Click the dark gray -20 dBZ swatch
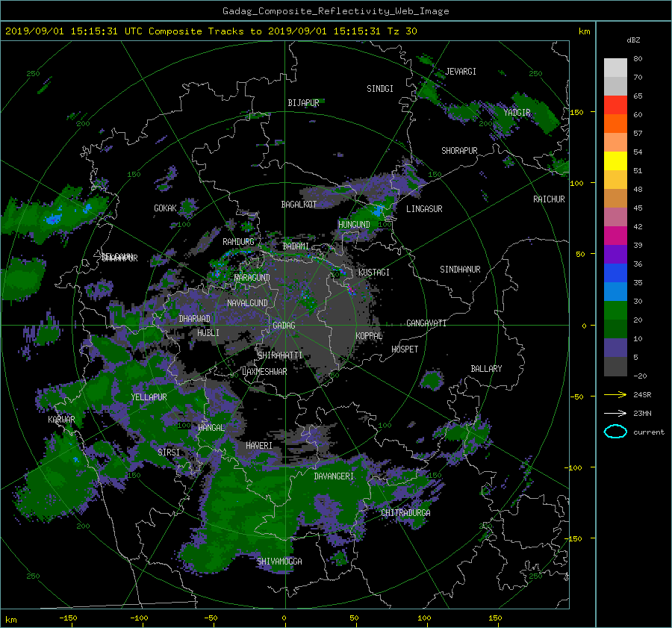Screen dimensions: 672x628 pos(615,367)
